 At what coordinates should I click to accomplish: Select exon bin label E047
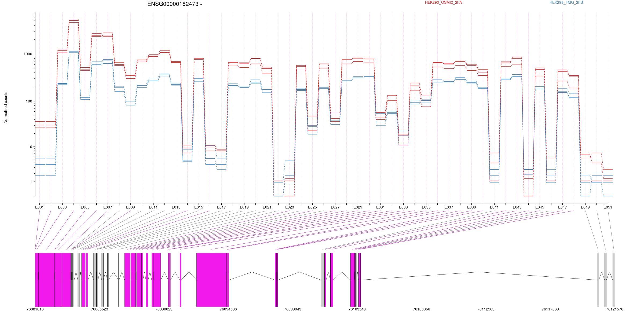pyautogui.click(x=562, y=207)
